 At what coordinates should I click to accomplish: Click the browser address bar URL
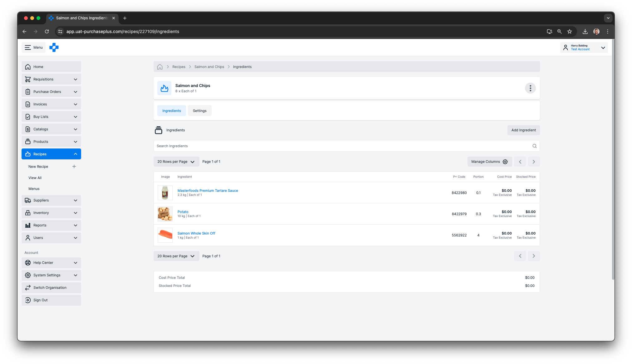pyautogui.click(x=123, y=32)
